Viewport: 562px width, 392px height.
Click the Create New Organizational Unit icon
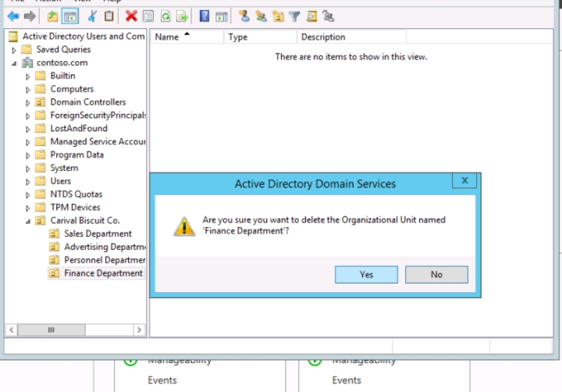pos(278,16)
